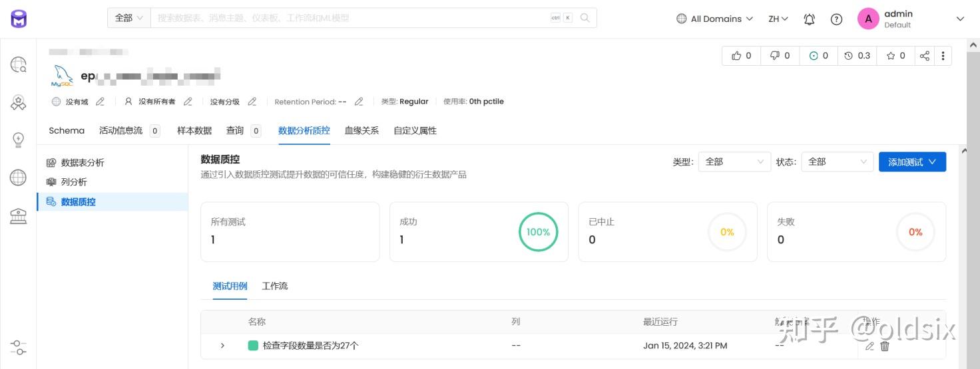Open the tasks counter icon

(818, 56)
